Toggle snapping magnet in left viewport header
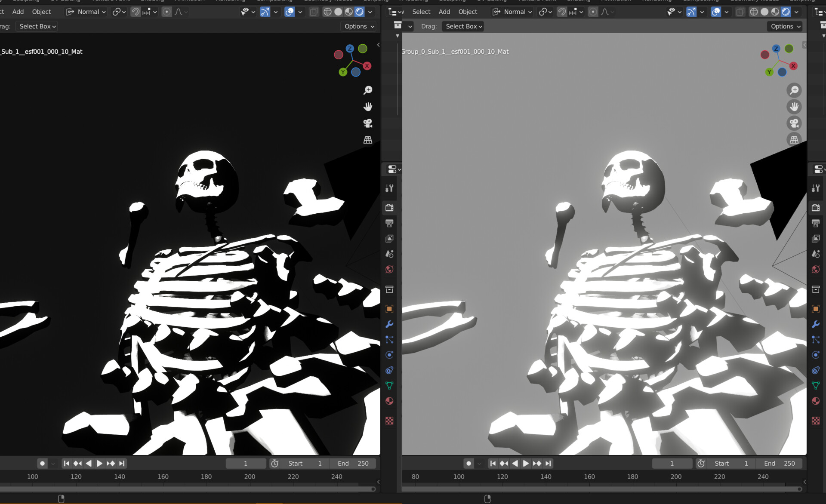826x504 pixels. tap(136, 12)
